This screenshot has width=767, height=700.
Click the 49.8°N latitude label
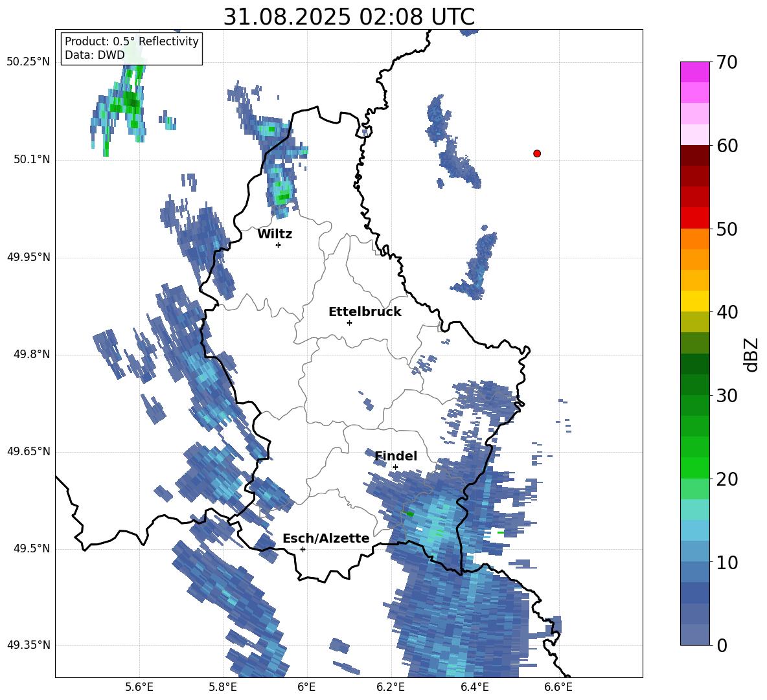32,354
